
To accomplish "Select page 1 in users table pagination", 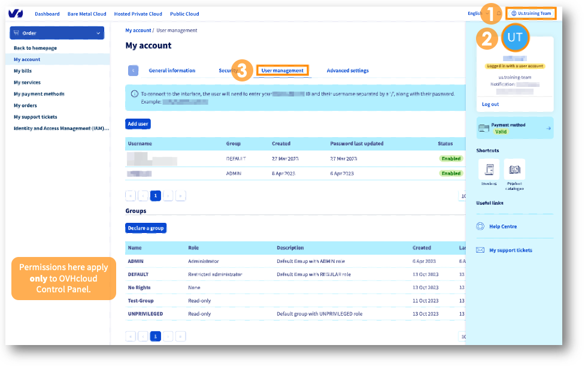I will point(156,196).
